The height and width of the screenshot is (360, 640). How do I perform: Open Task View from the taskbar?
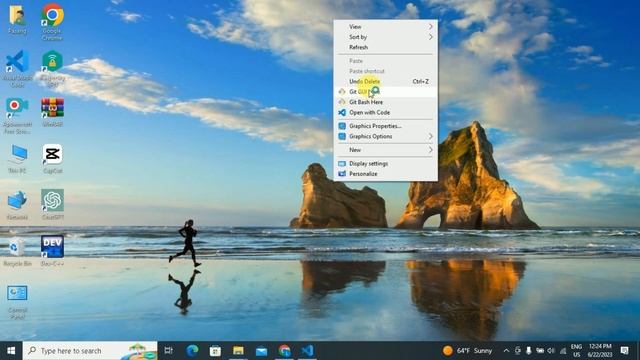pos(168,351)
